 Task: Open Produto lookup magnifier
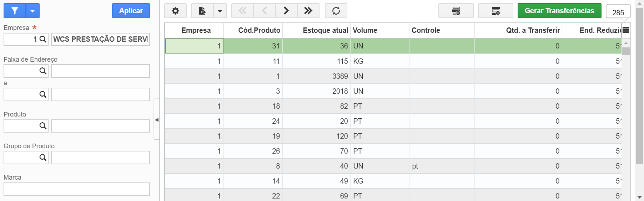[x=43, y=126]
